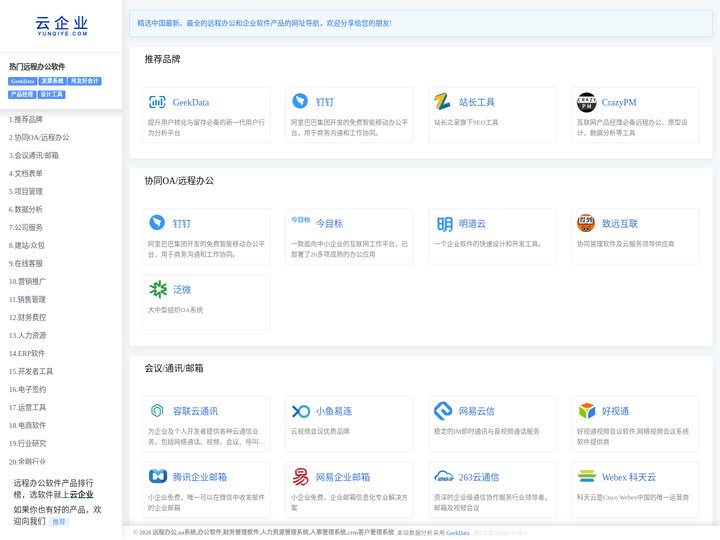Image resolution: width=720 pixels, height=540 pixels.
Task: Click the 腾讯企业邮箱 mail icon
Action: pyautogui.click(x=158, y=476)
